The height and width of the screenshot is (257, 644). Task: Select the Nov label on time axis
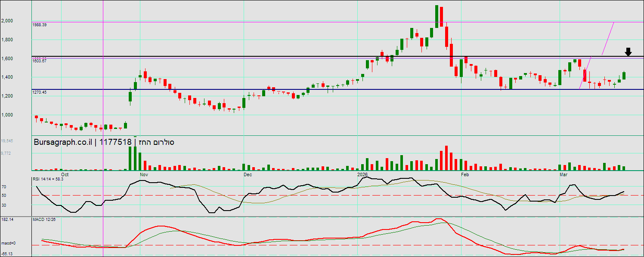point(144,175)
